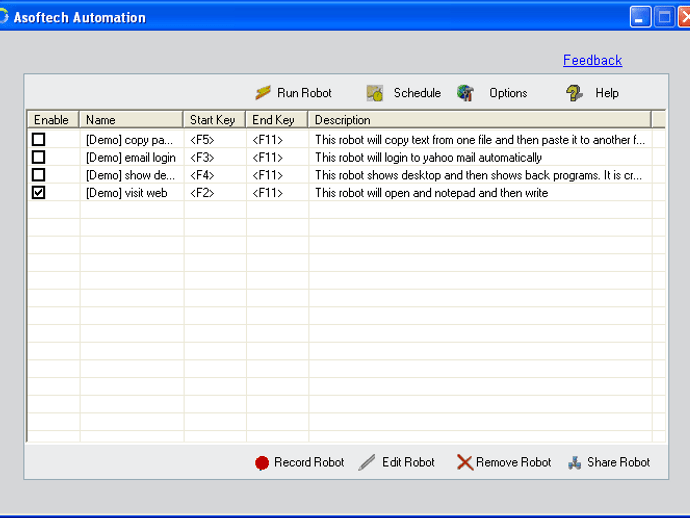Sort by the Start Key column header
The image size is (690, 518).
click(x=214, y=120)
